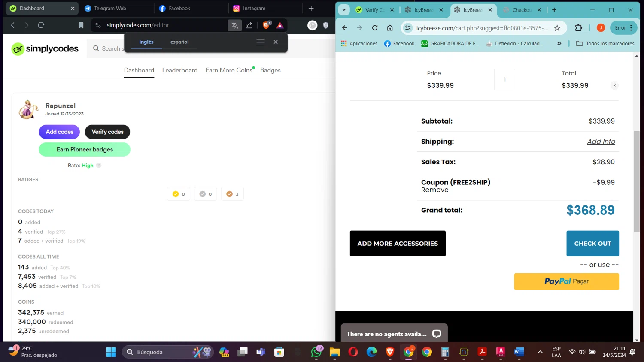Open Chrome tab search dropdown

click(344, 10)
